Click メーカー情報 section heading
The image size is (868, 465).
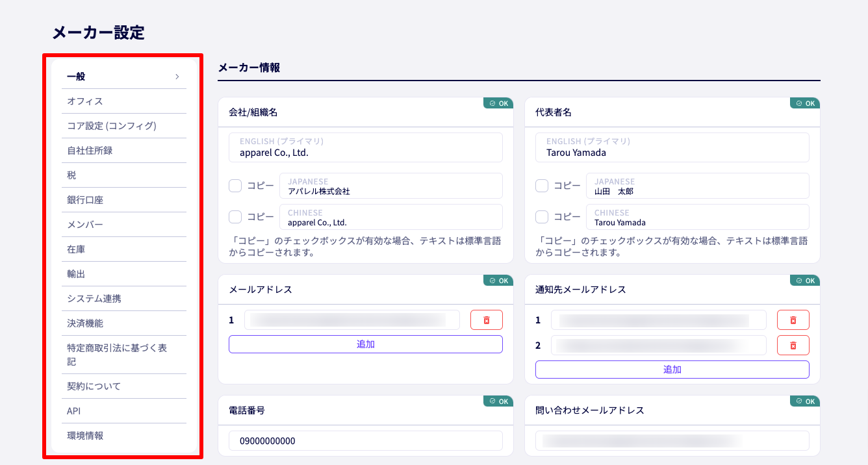[249, 68]
